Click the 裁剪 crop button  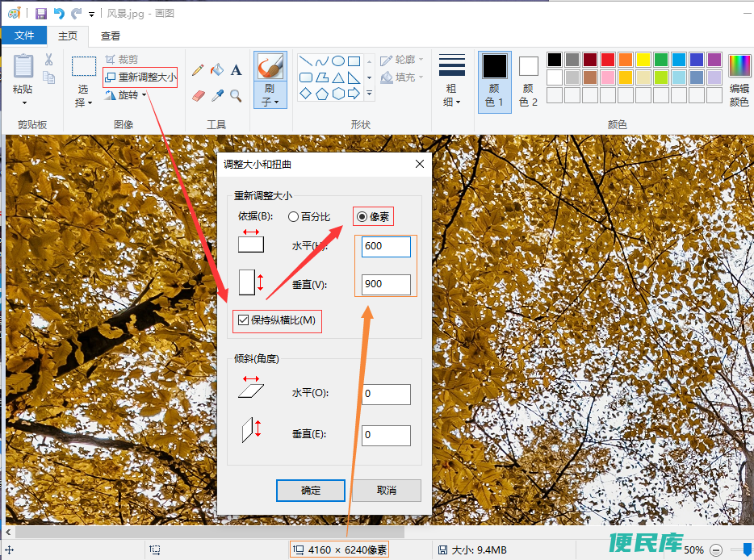(x=122, y=60)
